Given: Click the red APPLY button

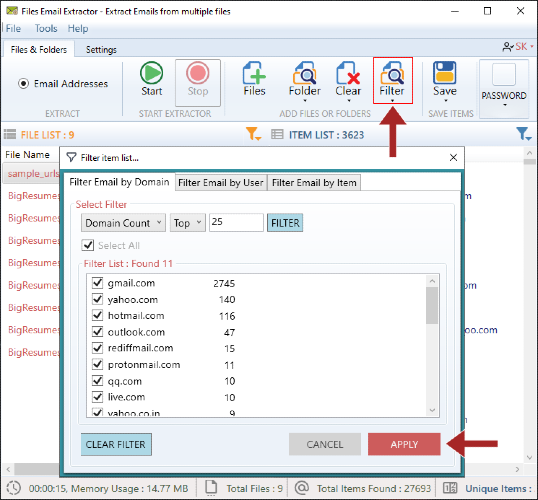Looking at the screenshot, I should click(x=404, y=444).
